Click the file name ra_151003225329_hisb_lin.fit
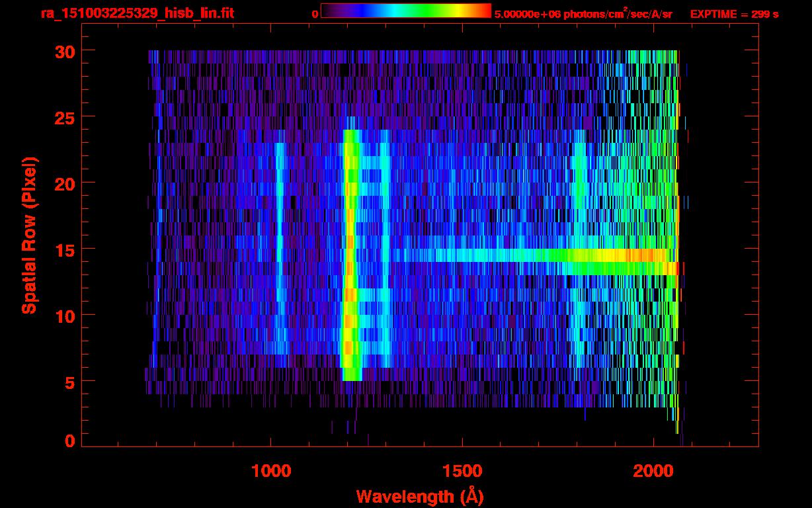This screenshot has height=508, width=812. (138, 13)
